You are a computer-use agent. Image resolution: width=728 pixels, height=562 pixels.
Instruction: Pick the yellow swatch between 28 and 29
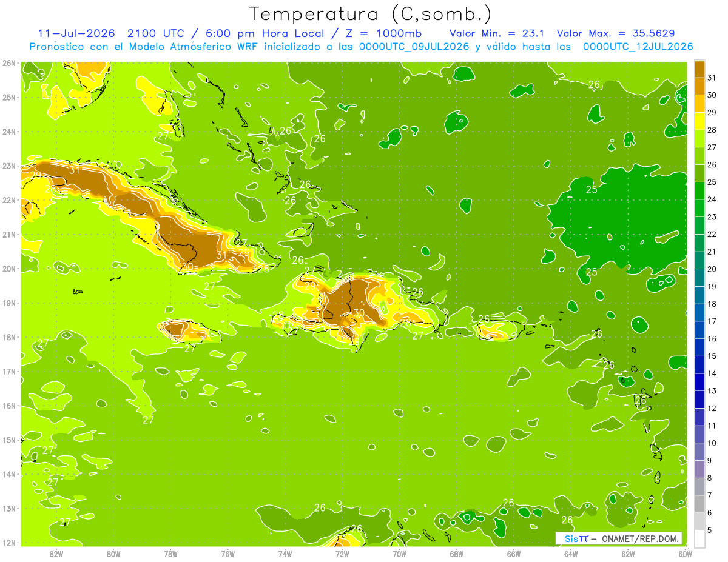699,121
